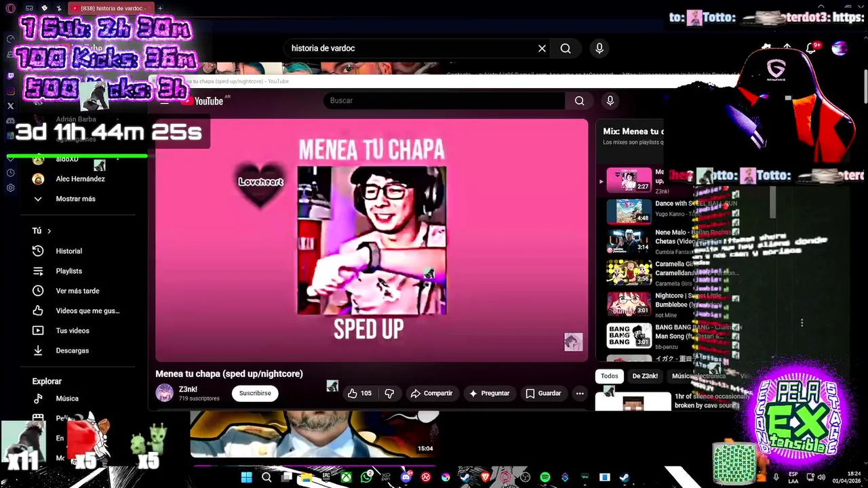
Task: Open WhatsApp from the taskbar
Action: coord(366,477)
